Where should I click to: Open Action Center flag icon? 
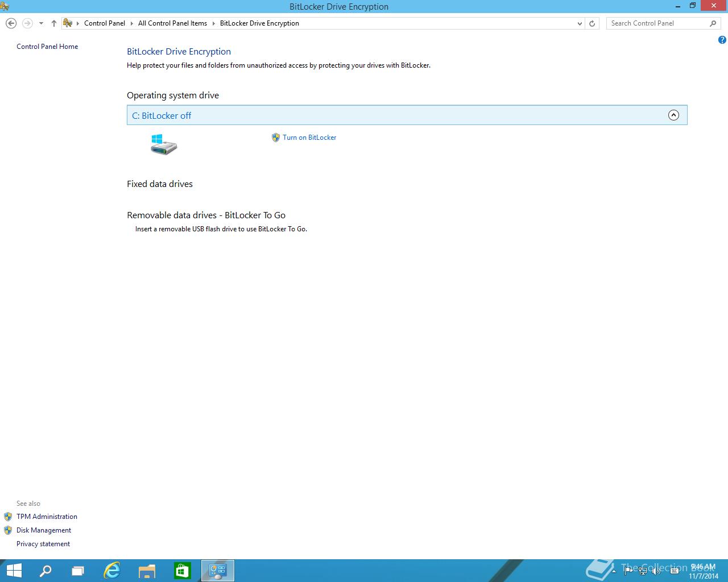point(628,571)
